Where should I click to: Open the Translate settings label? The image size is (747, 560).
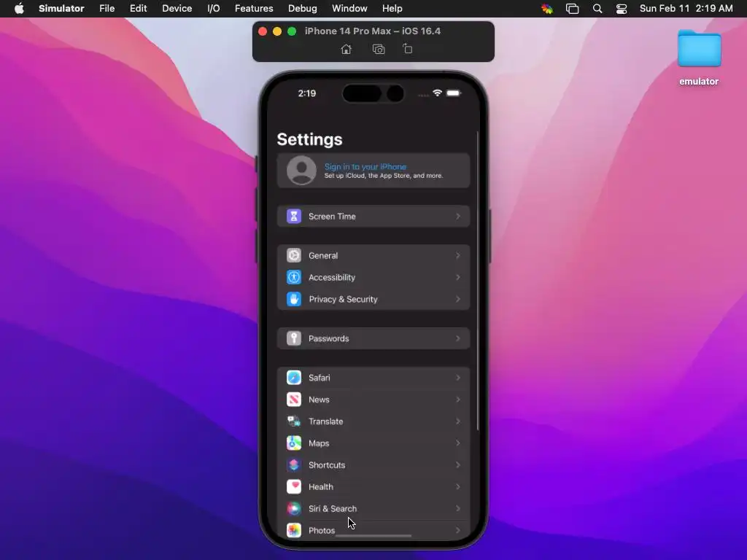[326, 421]
